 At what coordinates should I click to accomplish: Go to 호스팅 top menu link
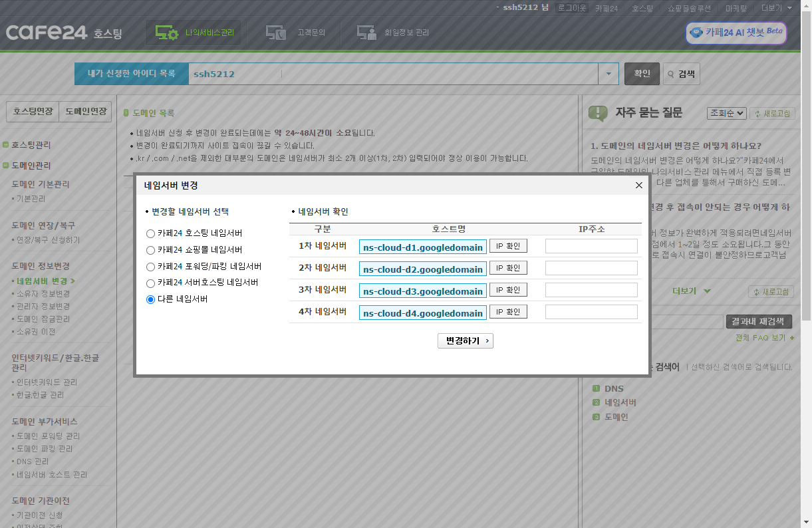click(642, 8)
